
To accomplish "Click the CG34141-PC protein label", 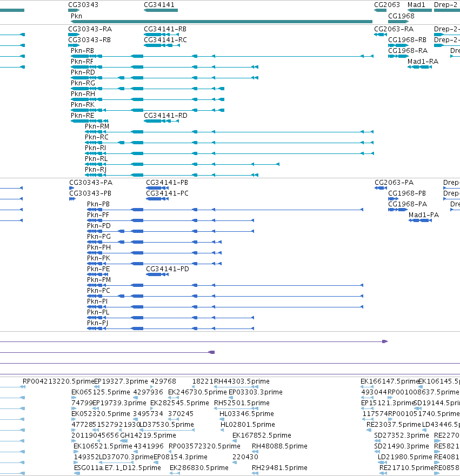I will (168, 193).
